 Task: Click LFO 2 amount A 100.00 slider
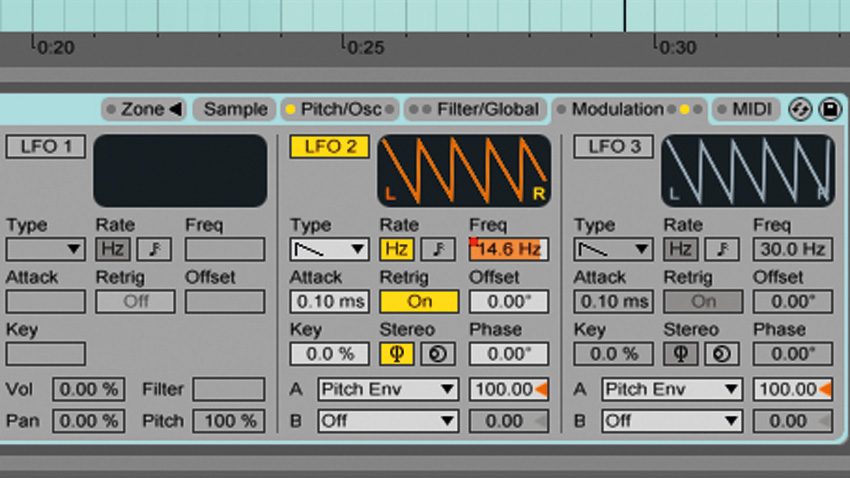coord(508,389)
